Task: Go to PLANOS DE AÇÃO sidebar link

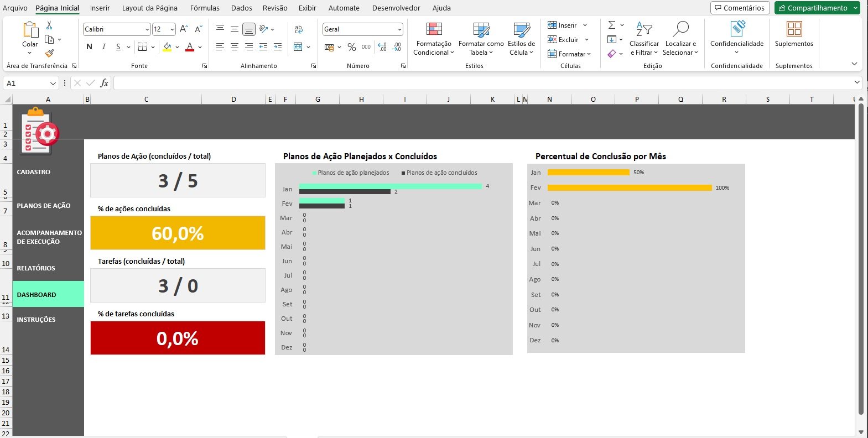Action: pyautogui.click(x=44, y=206)
